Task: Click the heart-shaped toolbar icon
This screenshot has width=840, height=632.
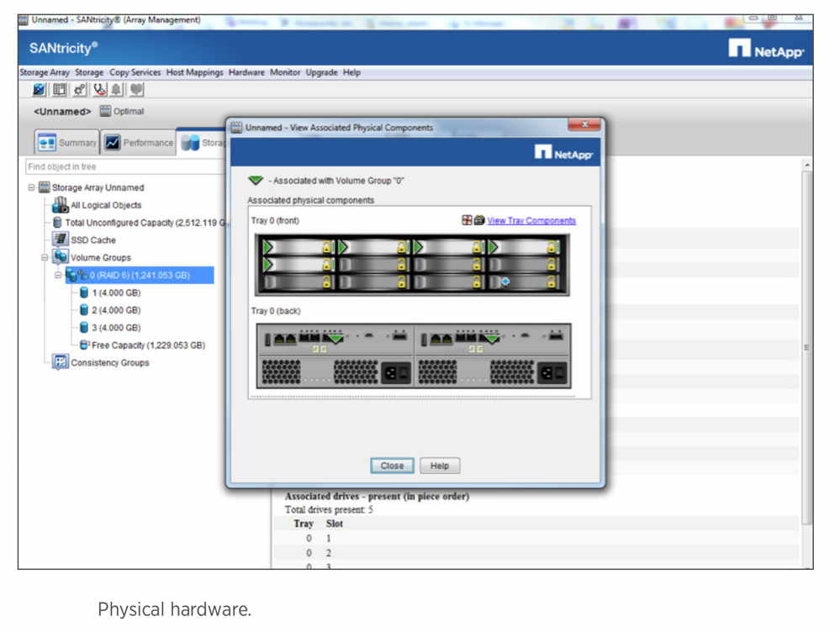Action: [x=136, y=89]
